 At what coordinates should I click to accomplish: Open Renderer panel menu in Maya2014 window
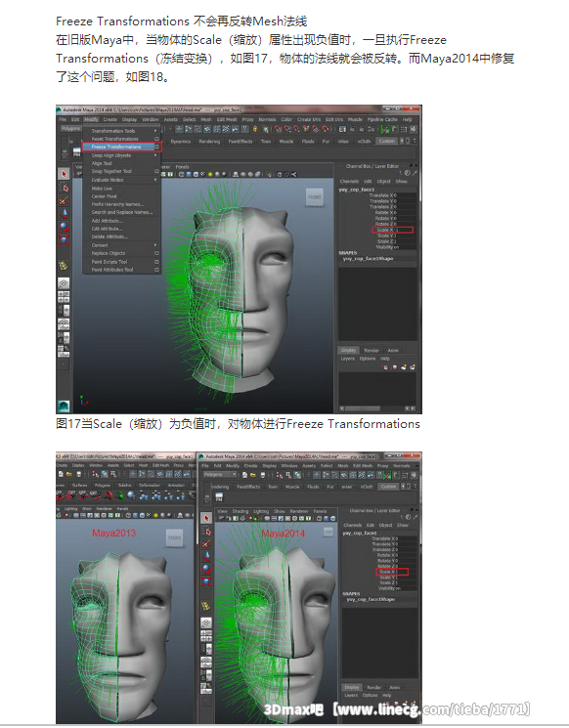pyautogui.click(x=299, y=511)
